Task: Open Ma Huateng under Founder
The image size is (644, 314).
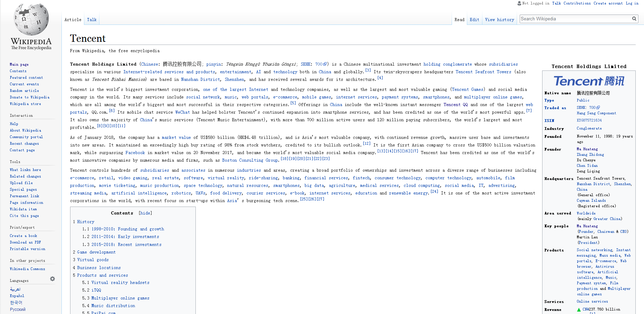Action: tap(587, 149)
